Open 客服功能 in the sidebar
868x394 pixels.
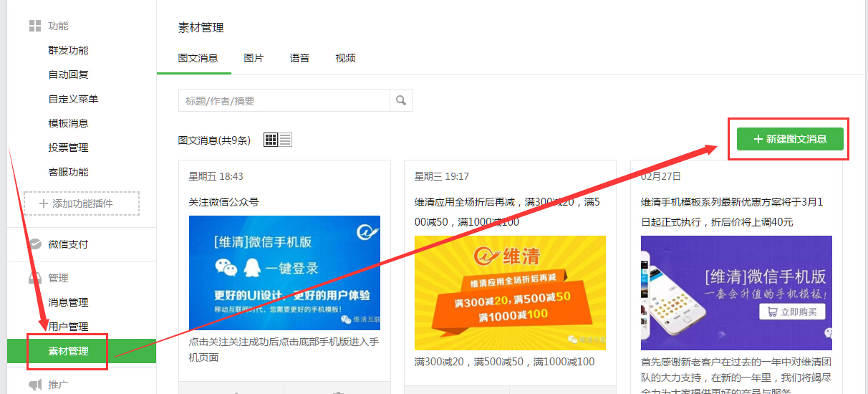69,172
